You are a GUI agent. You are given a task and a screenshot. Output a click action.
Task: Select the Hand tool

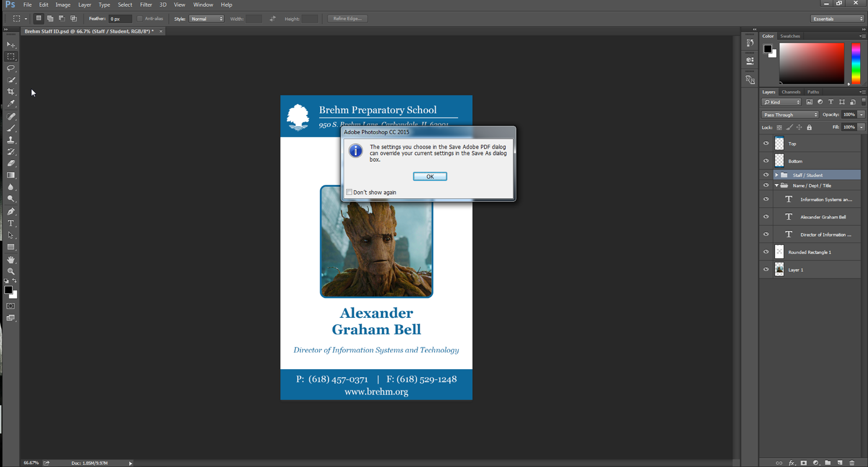point(11,259)
